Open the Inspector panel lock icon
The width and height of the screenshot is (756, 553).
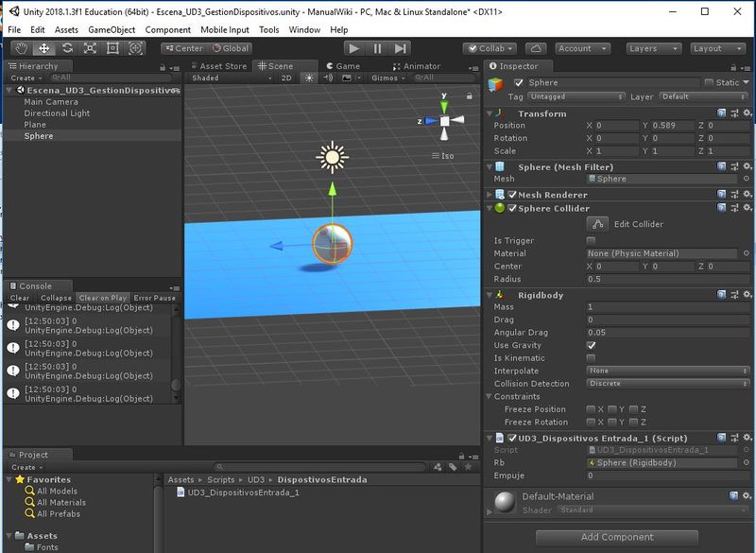tap(733, 67)
